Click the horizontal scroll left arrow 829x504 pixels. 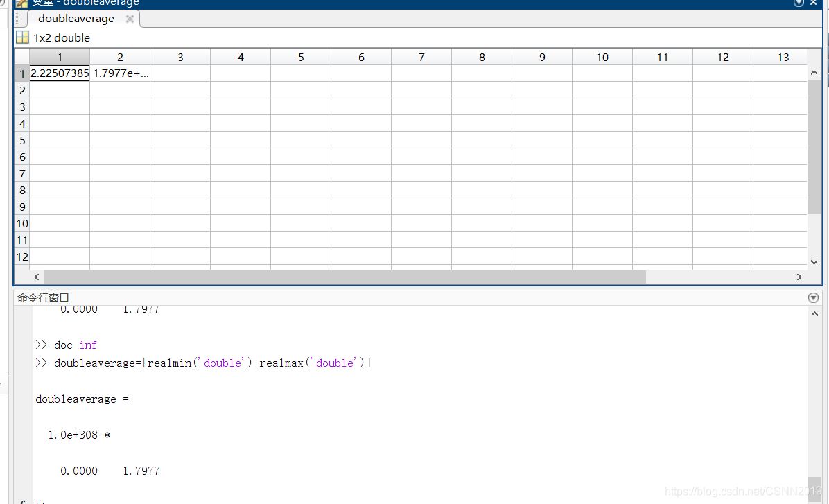(37, 277)
